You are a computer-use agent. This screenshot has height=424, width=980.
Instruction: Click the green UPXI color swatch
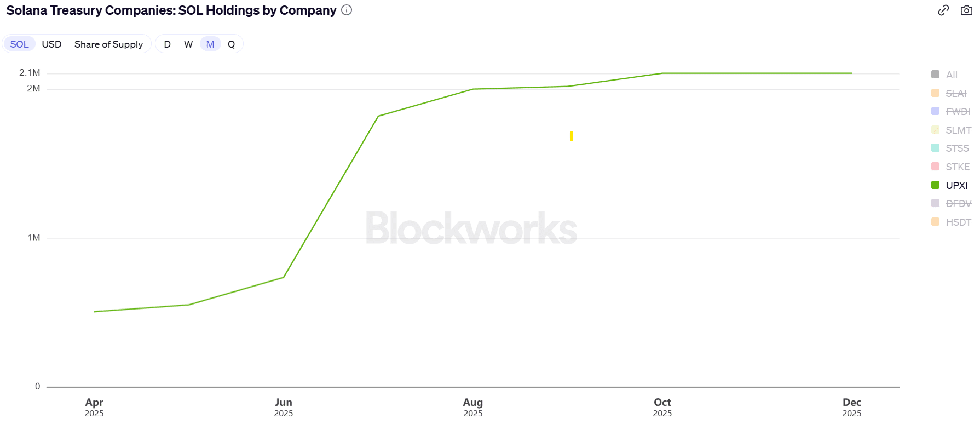[x=936, y=185]
